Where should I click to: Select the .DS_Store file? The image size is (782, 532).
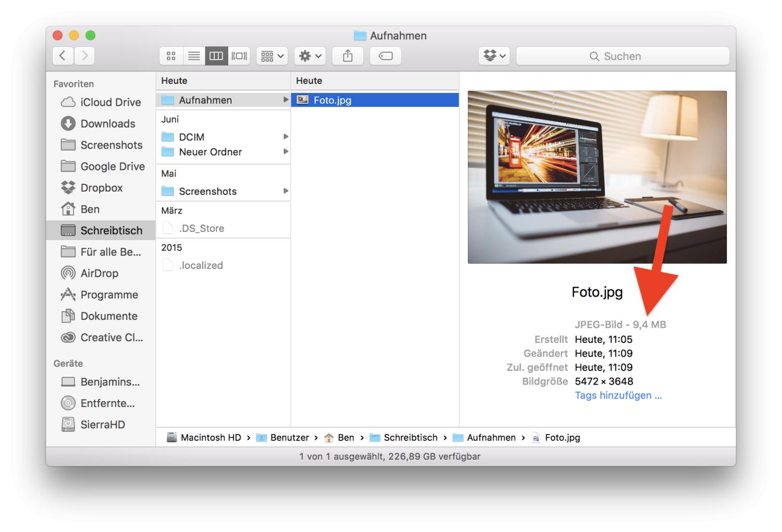click(x=223, y=228)
